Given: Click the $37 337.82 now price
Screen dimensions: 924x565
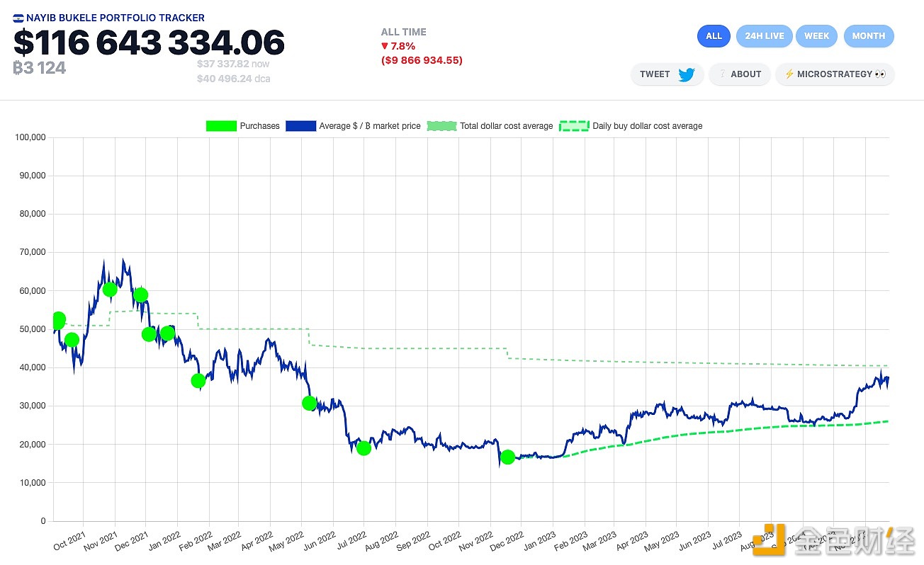Looking at the screenshot, I should point(233,64).
